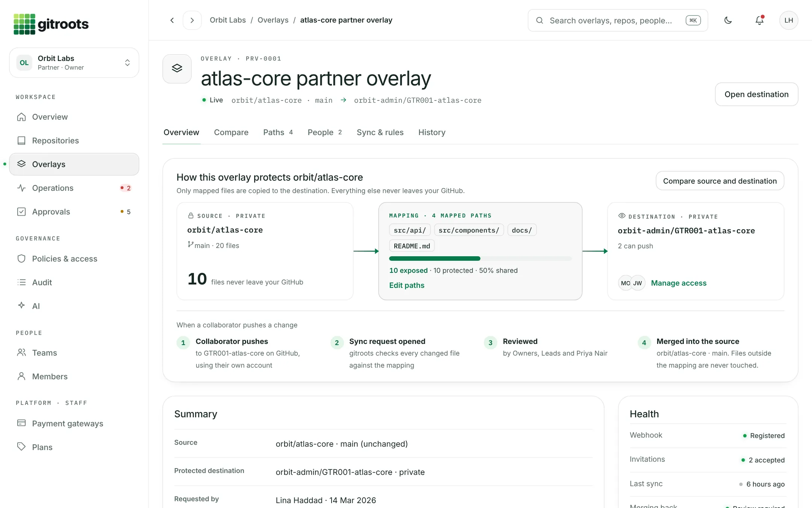Focus the search overlays input field

(618, 20)
